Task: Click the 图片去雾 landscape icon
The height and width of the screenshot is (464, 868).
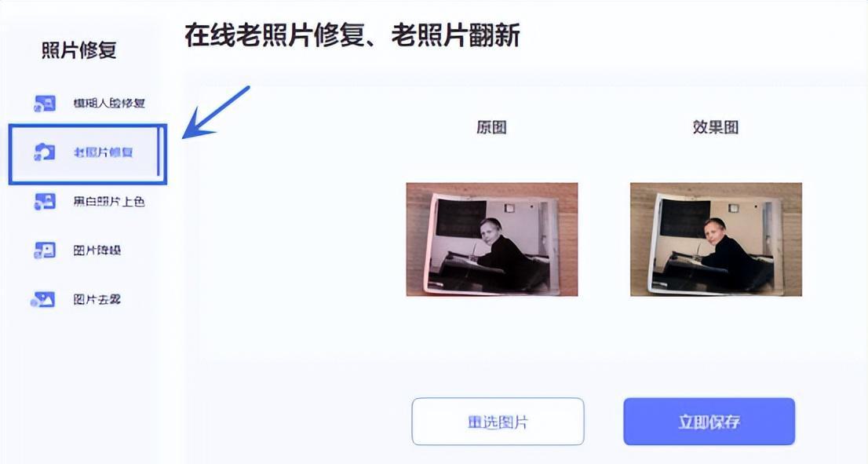Action: coord(43,300)
